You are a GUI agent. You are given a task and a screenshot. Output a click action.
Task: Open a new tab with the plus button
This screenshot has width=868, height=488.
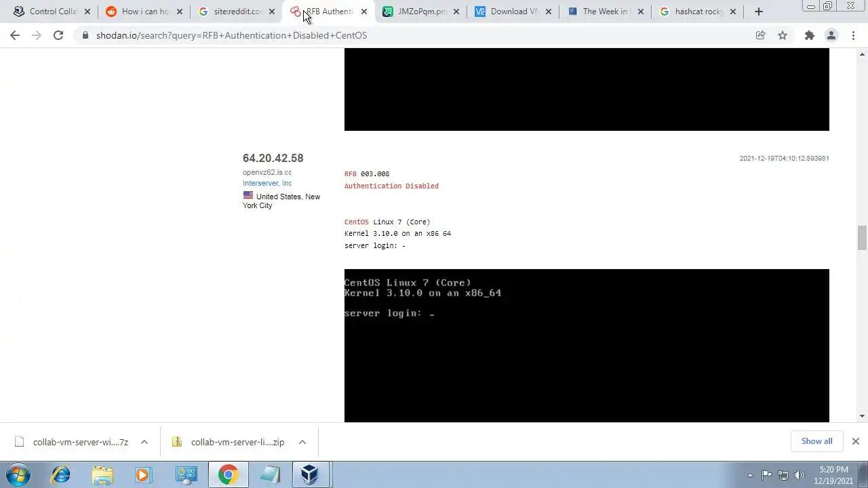coord(759,12)
